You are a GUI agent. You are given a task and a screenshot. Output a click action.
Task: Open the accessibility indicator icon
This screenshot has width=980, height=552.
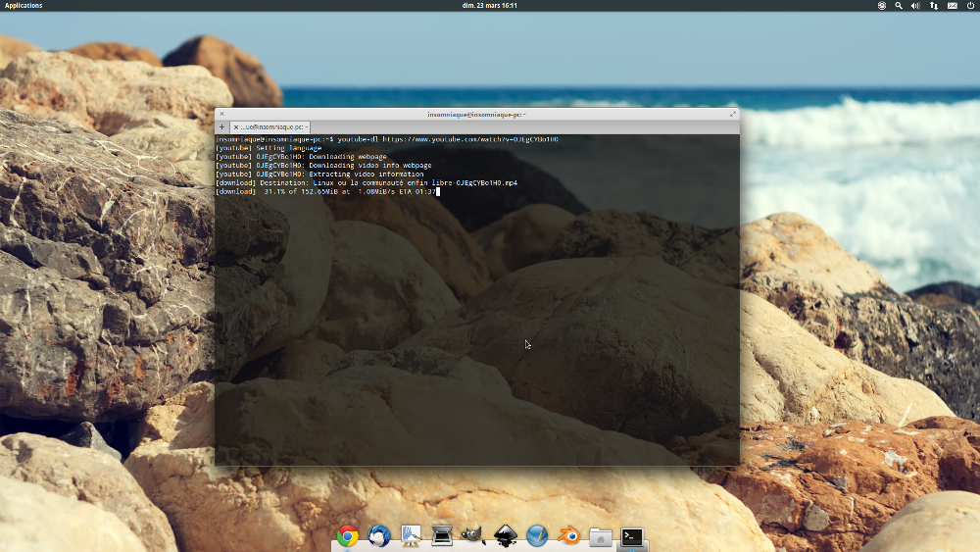pos(881,6)
